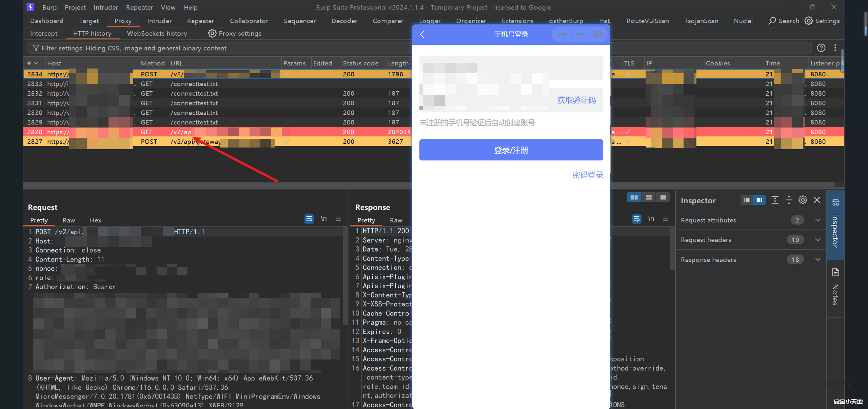The image size is (868, 409).
Task: Expand Request attributes section
Action: point(817,220)
